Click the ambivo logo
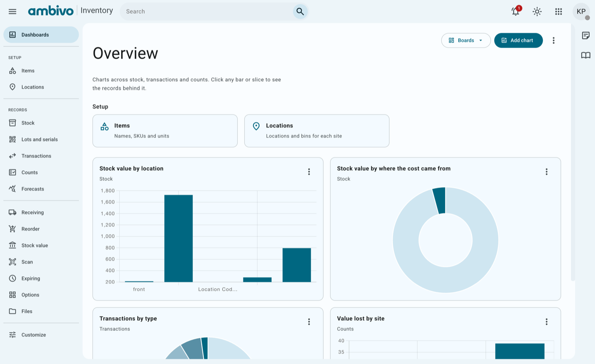The height and width of the screenshot is (364, 595). (x=51, y=11)
